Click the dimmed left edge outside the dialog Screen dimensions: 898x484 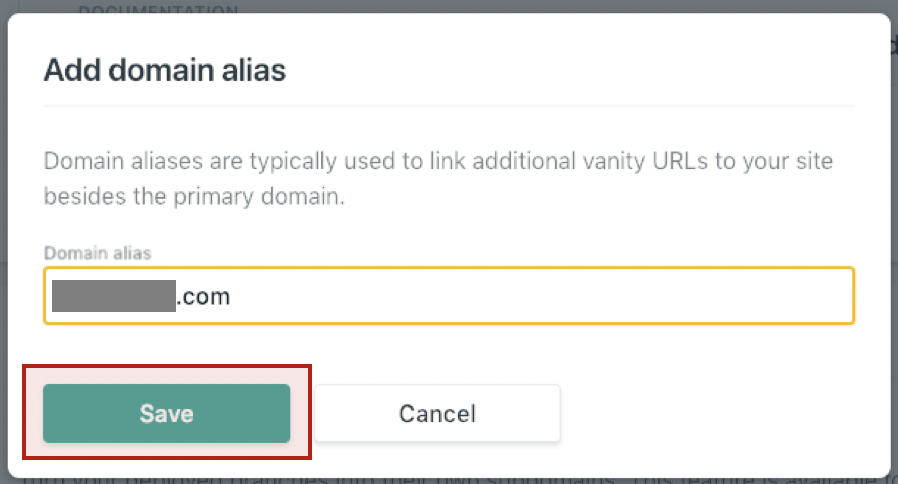tap(3, 241)
